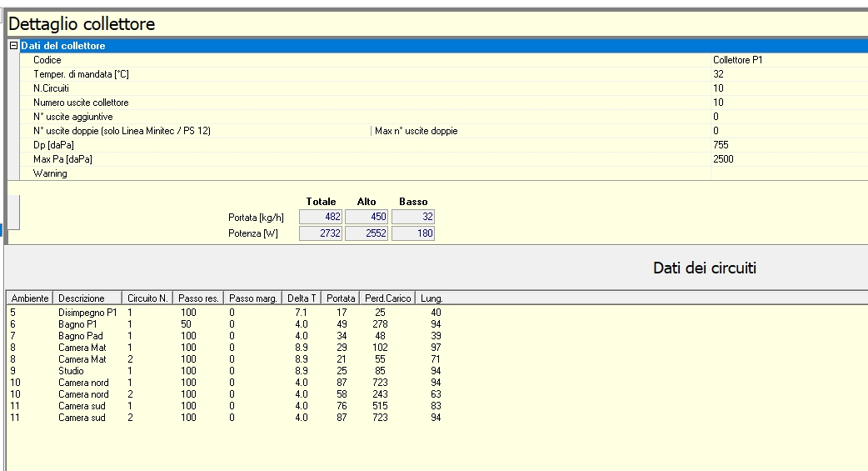Click the Warning property row
This screenshot has width=868, height=471.
tap(50, 173)
